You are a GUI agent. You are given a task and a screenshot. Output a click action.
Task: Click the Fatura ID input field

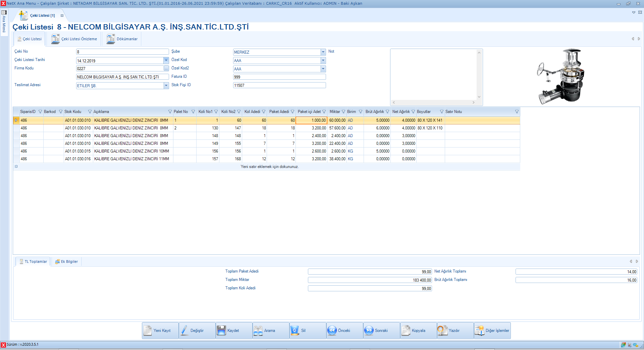click(279, 77)
